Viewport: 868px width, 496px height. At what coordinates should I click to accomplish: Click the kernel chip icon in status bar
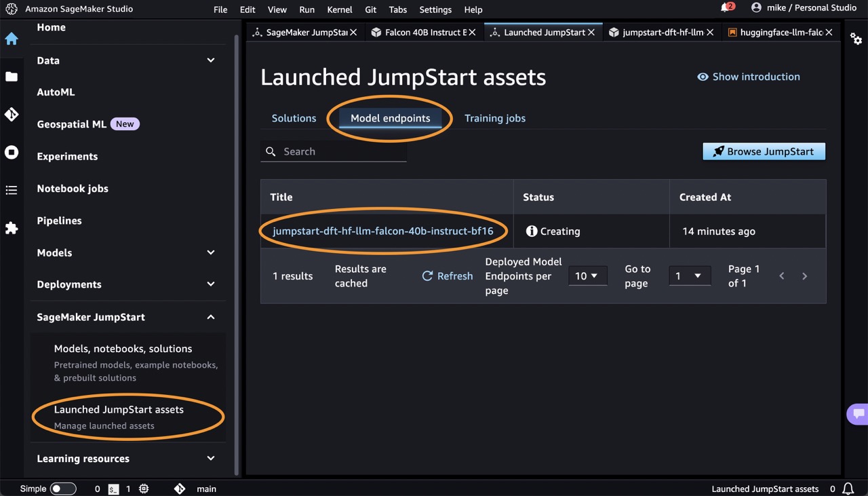[x=144, y=489]
